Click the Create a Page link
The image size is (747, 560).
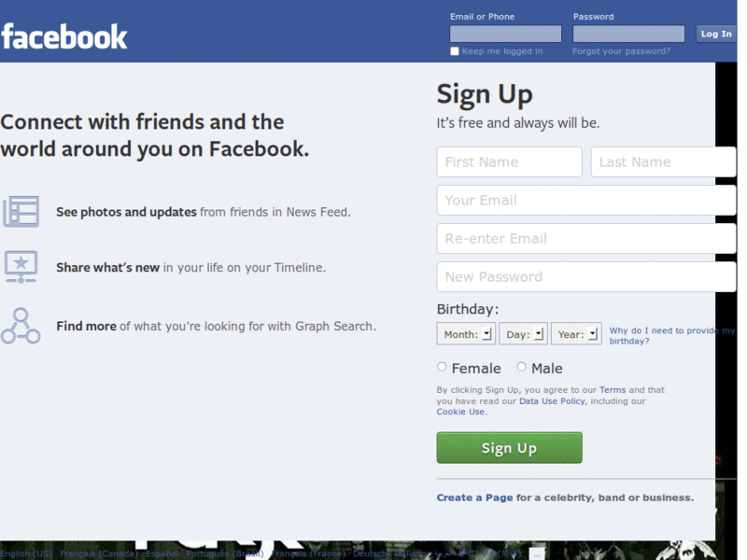[474, 497]
